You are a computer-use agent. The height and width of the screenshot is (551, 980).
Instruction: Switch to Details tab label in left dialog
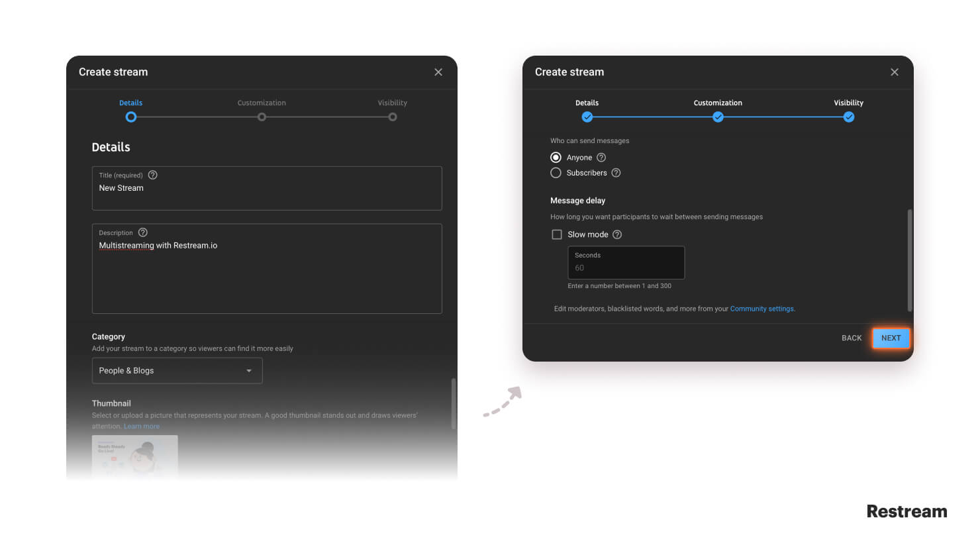(131, 103)
